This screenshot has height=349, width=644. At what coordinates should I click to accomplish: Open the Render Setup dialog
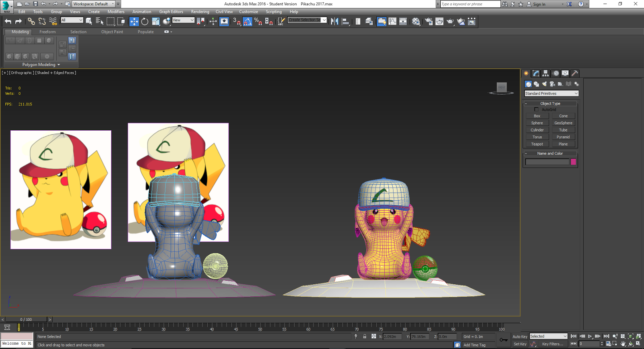(x=429, y=21)
